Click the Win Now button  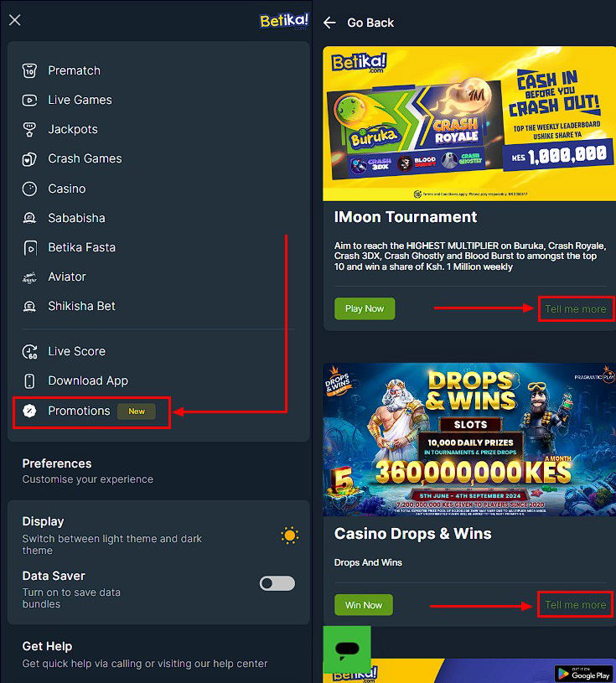[364, 605]
